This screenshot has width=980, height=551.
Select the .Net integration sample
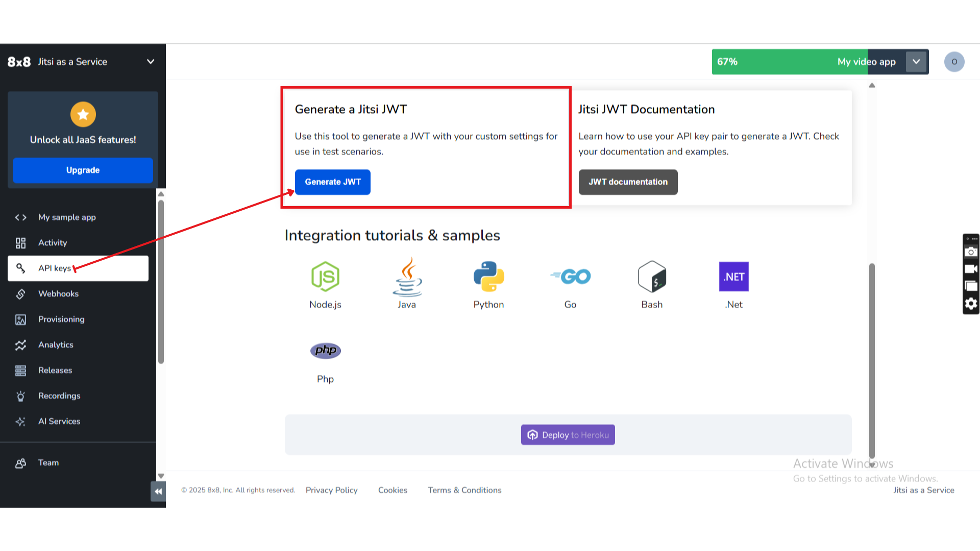[733, 277]
